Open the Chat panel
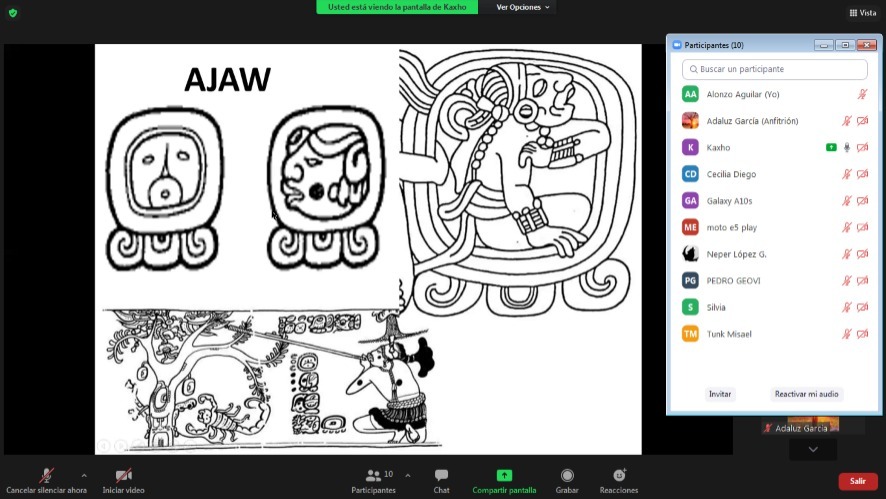 coord(441,481)
